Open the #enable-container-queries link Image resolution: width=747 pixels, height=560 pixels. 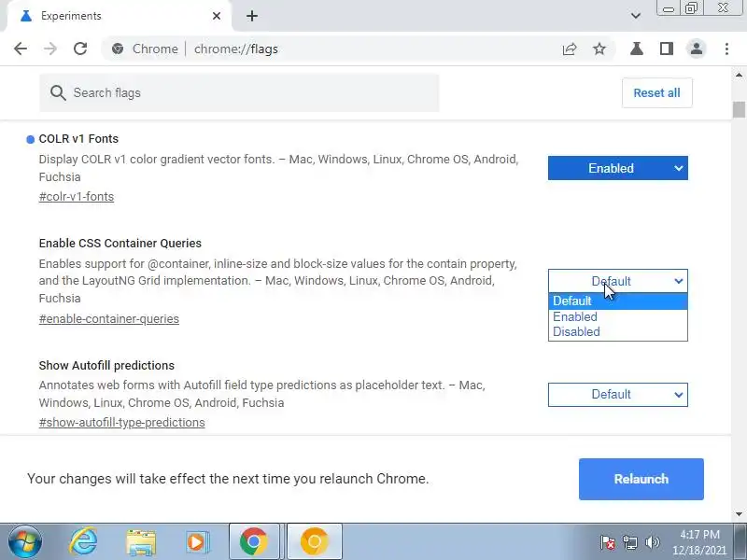pos(109,319)
